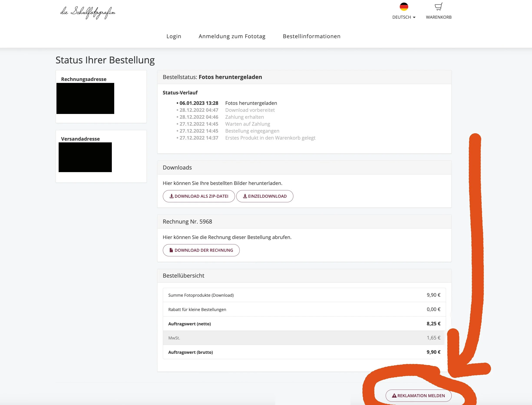Click the download arrow icon in Einzeldownload
The height and width of the screenshot is (405, 532).
tap(245, 196)
